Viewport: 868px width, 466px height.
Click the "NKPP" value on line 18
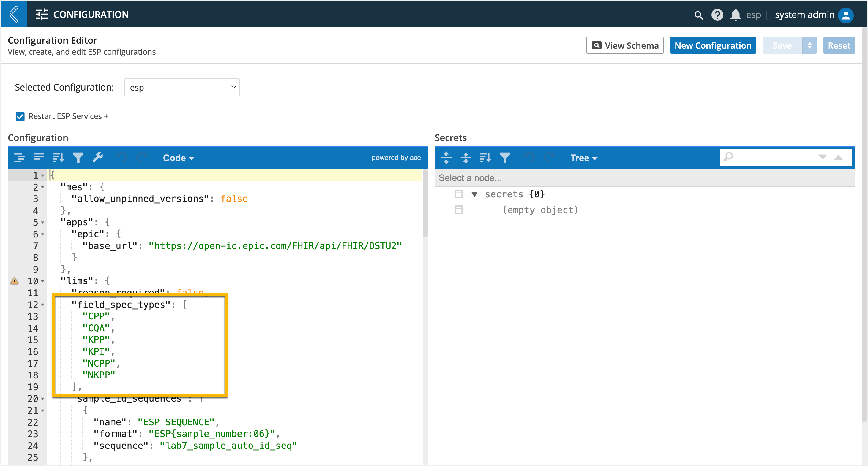99,375
